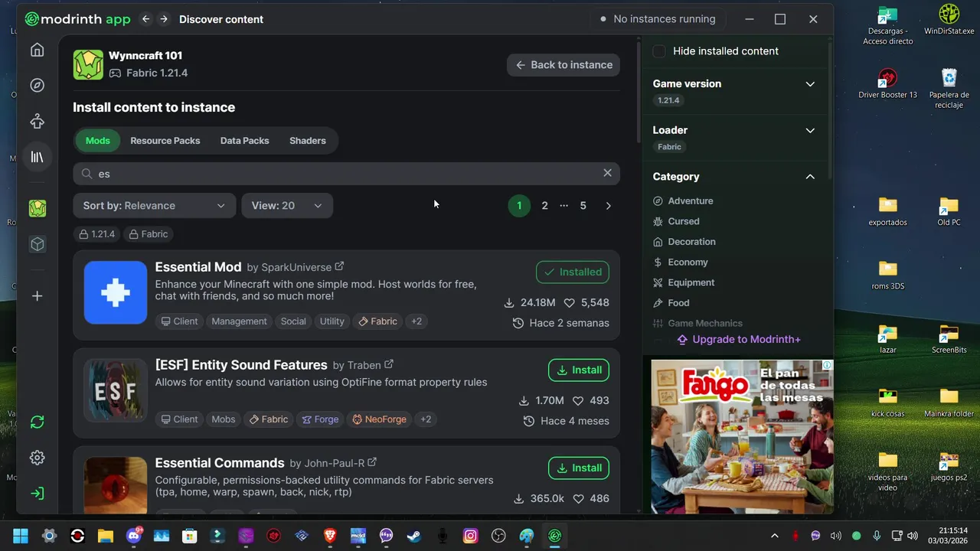Go to results page 5

coord(583,206)
